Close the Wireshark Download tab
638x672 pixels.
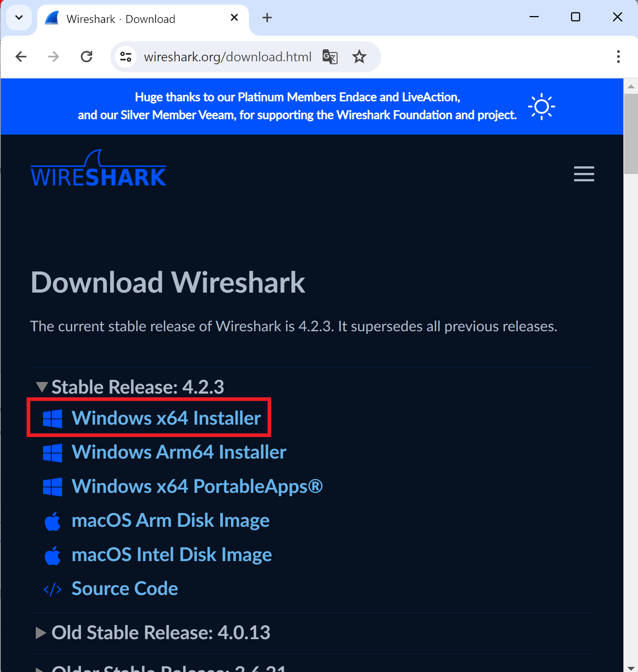click(x=234, y=18)
